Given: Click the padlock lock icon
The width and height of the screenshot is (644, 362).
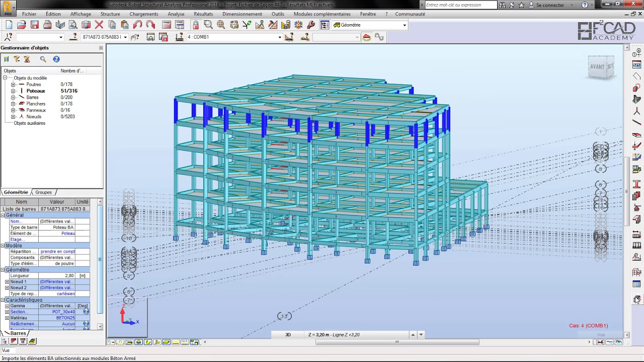Looking at the screenshot, I should (196, 25).
